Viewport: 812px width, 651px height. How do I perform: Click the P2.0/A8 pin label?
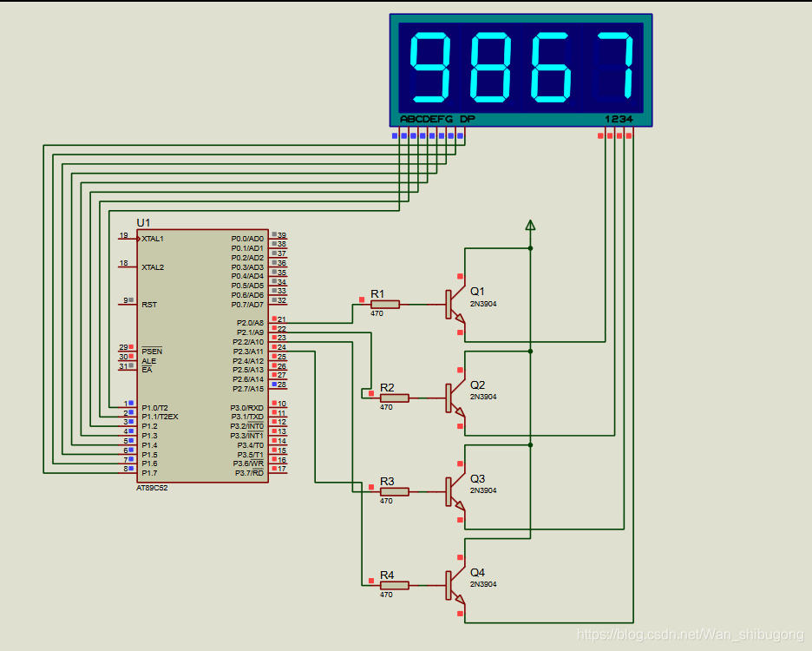point(251,323)
